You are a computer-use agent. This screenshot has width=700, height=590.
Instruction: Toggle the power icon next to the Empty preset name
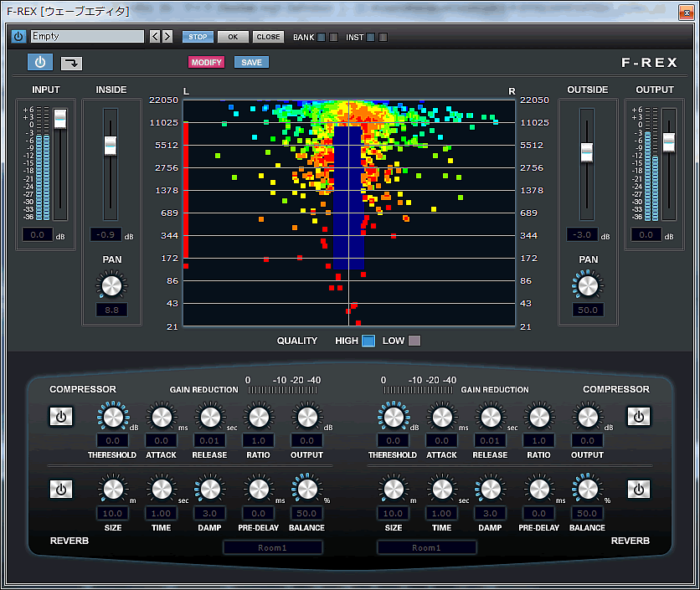(18, 36)
